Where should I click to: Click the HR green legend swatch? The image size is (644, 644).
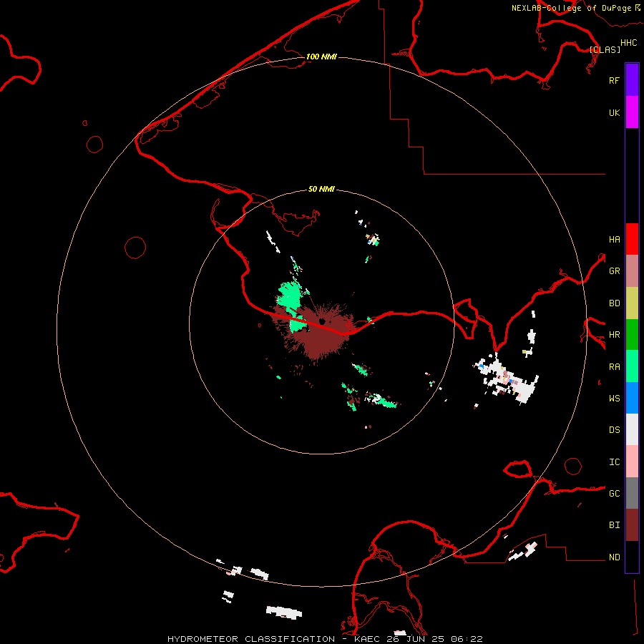(x=632, y=335)
